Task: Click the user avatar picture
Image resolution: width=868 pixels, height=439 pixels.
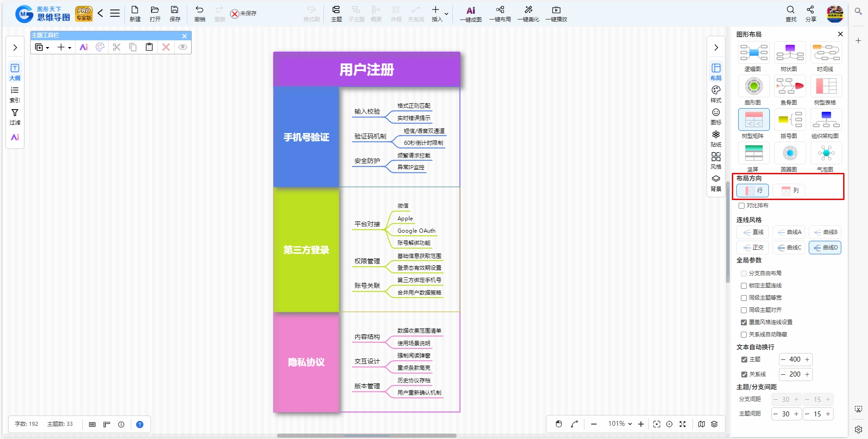Action: click(835, 14)
